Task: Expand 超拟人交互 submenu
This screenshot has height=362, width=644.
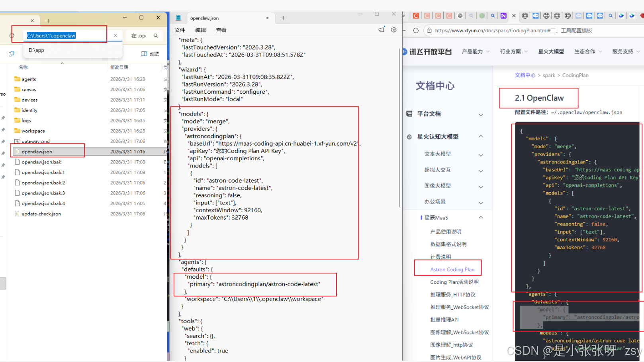Action: pyautogui.click(x=481, y=171)
